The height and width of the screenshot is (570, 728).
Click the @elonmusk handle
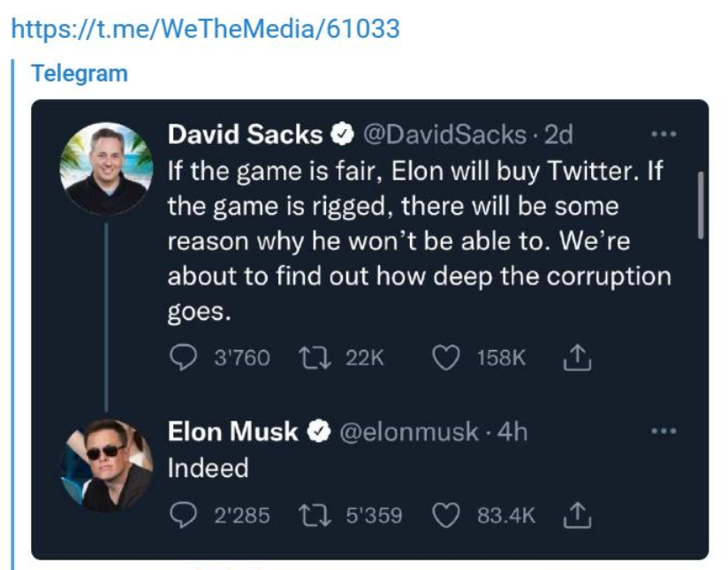[408, 432]
